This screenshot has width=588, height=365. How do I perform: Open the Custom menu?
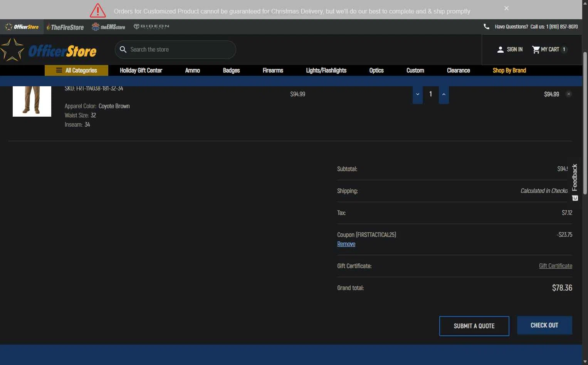415,70
